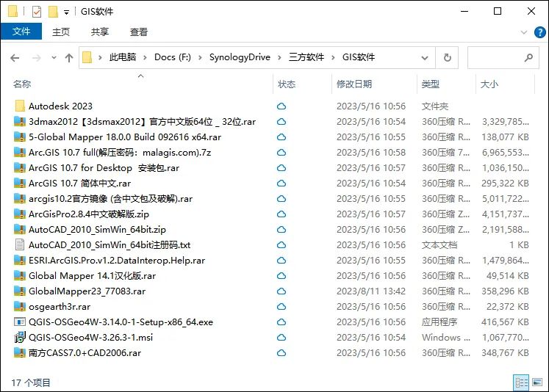Open the 文件 ribbon tab
549x392 pixels.
pyautogui.click(x=21, y=32)
